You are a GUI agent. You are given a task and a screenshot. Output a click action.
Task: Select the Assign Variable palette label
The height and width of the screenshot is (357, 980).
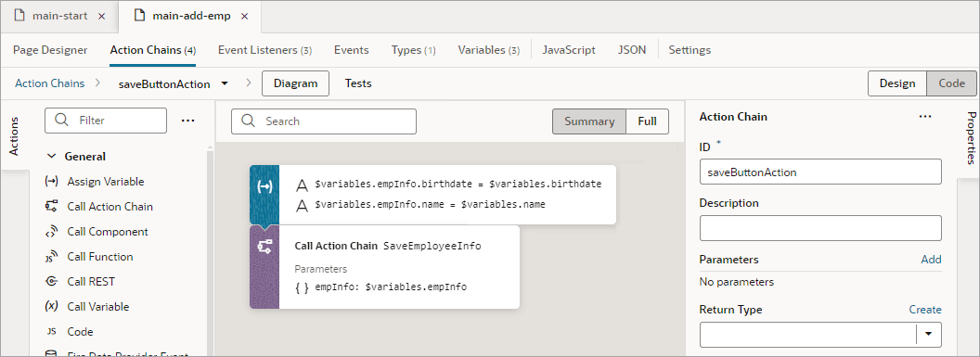(x=106, y=182)
